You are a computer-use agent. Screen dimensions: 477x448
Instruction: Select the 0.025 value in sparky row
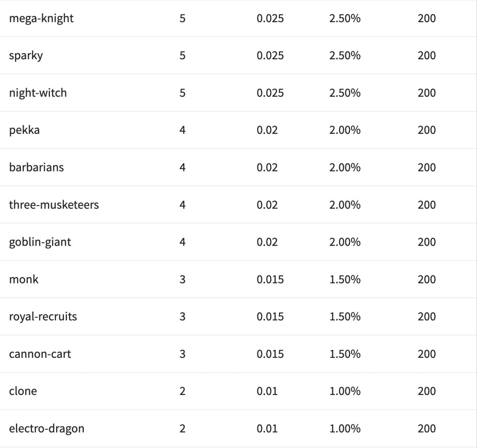(270, 56)
